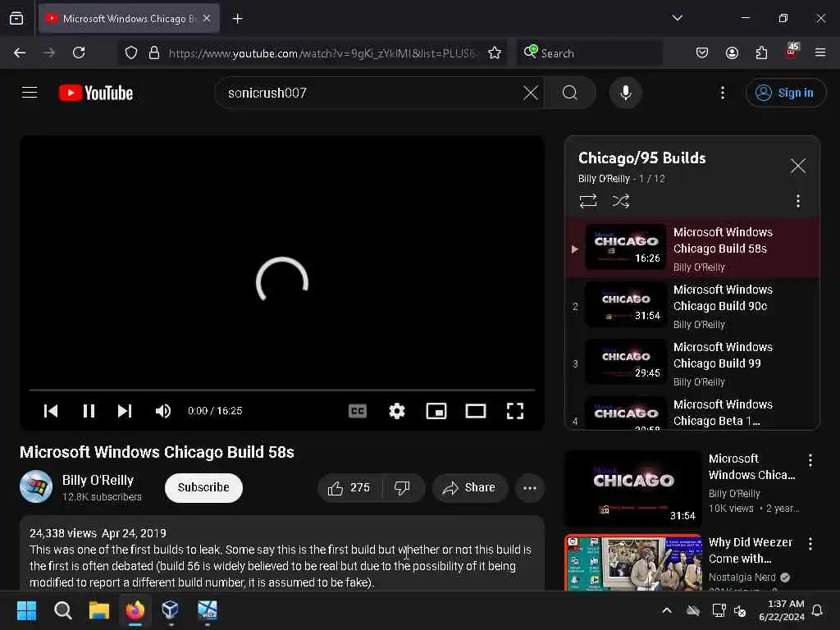The height and width of the screenshot is (630, 840).
Task: Select Chicago Build 58s in the playlist
Action: pos(692,248)
